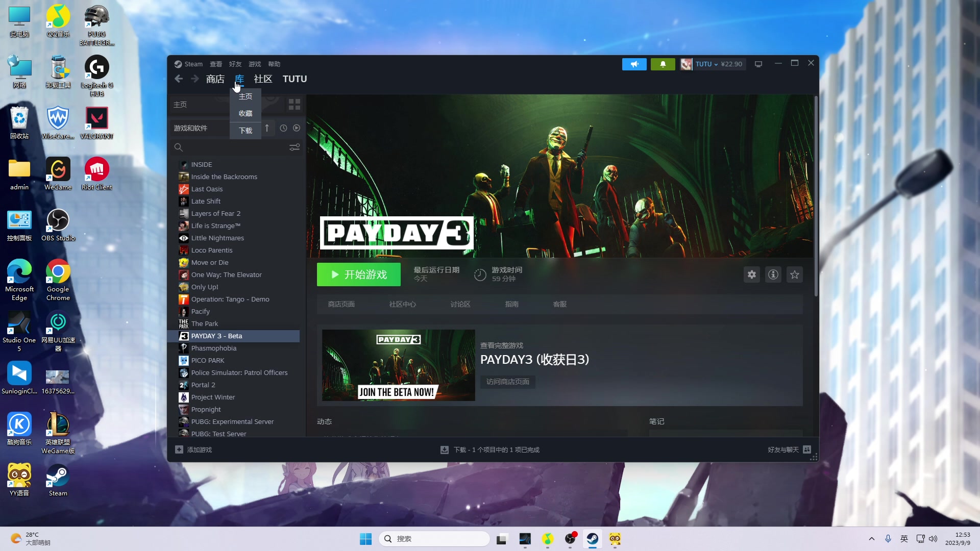Open Steam Big Picture monitor icon
The height and width of the screenshot is (551, 980).
pos(758,64)
